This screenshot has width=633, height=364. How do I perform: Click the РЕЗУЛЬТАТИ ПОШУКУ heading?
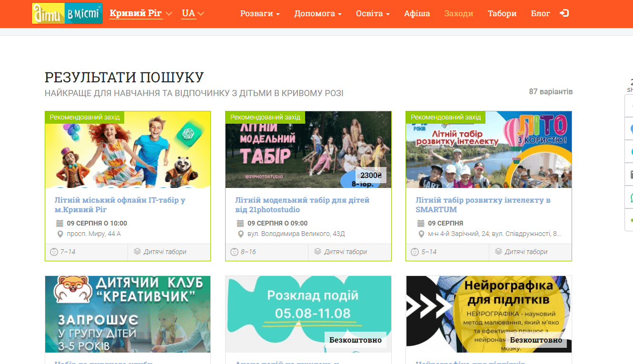point(124,78)
